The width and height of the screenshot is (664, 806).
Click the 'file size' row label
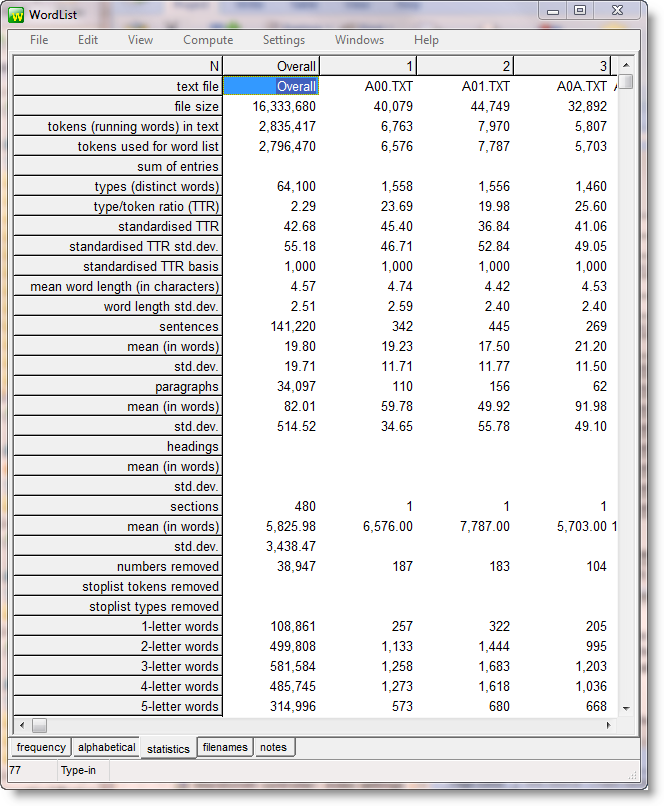pyautogui.click(x=118, y=106)
